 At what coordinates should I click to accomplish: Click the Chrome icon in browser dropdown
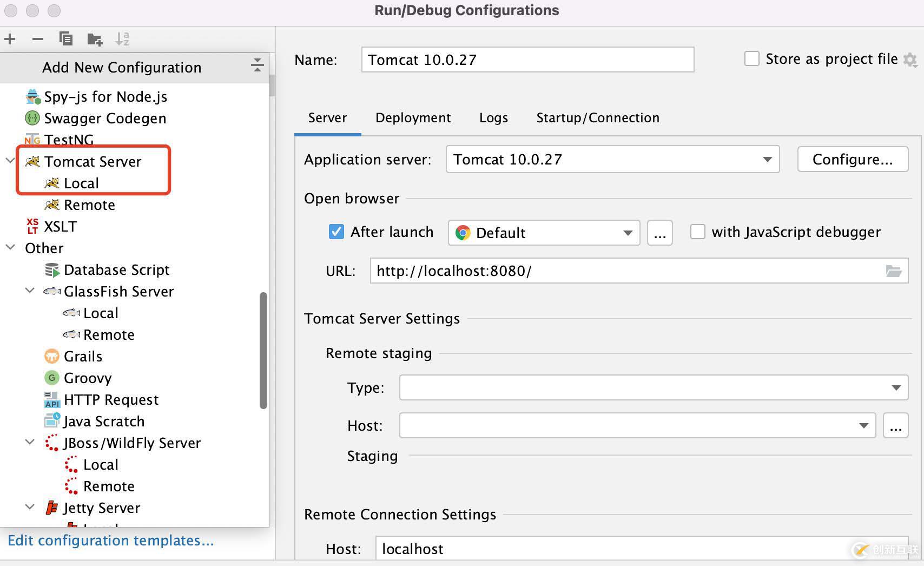(463, 233)
